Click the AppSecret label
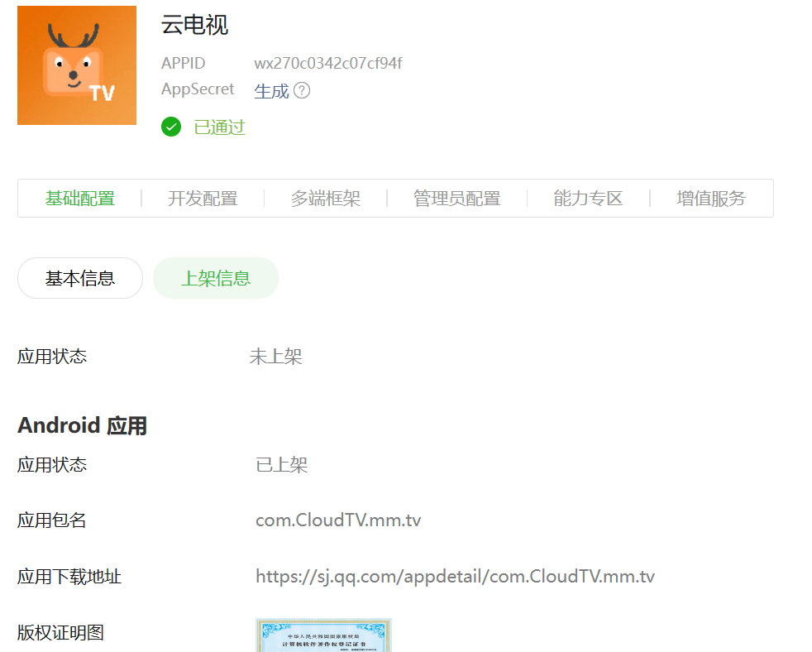 coord(198,89)
